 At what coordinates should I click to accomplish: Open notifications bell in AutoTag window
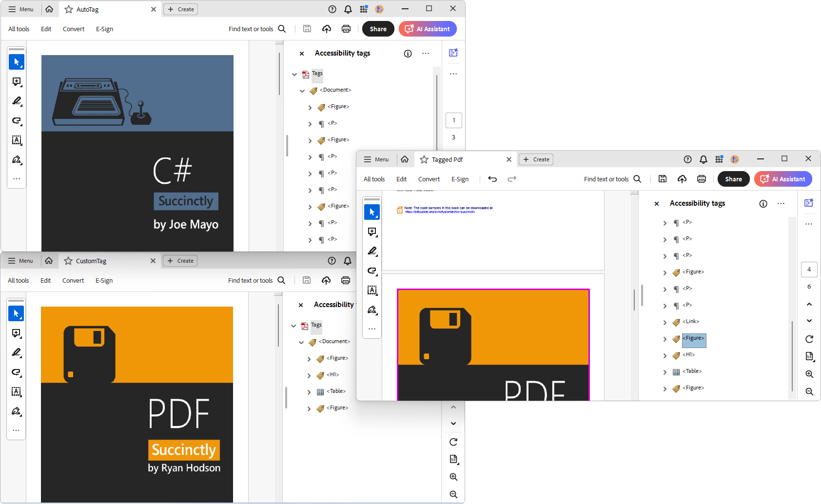tap(348, 9)
